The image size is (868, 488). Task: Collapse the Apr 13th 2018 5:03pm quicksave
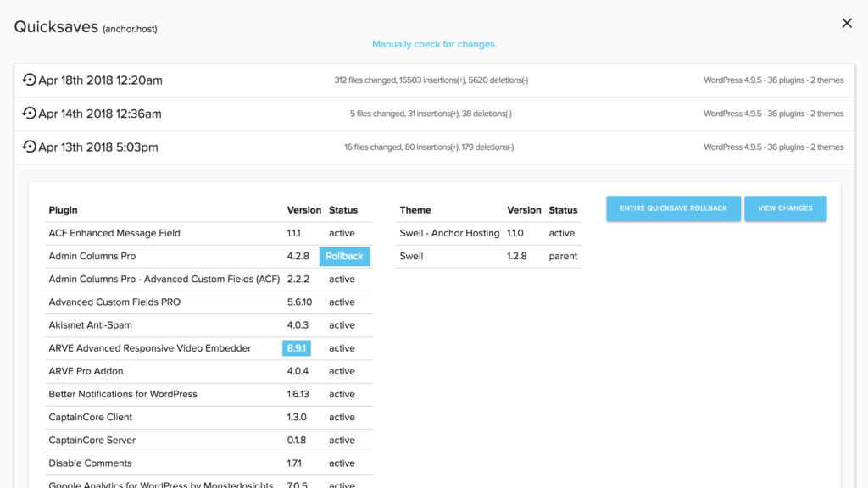click(98, 147)
